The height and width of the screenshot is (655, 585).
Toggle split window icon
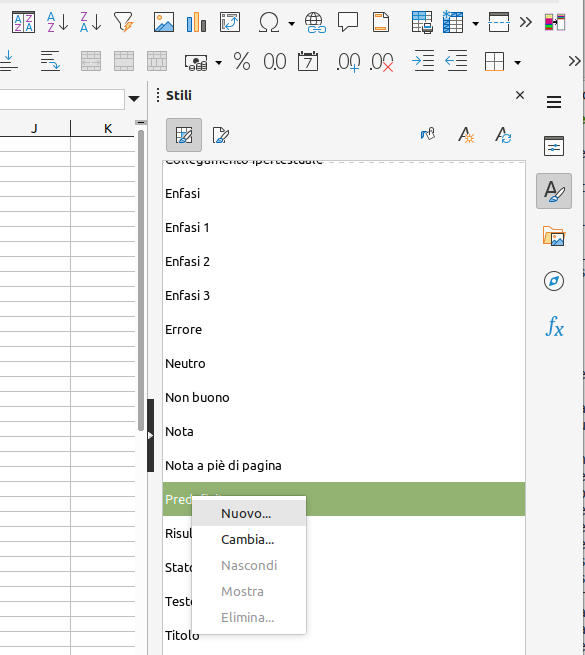499,22
